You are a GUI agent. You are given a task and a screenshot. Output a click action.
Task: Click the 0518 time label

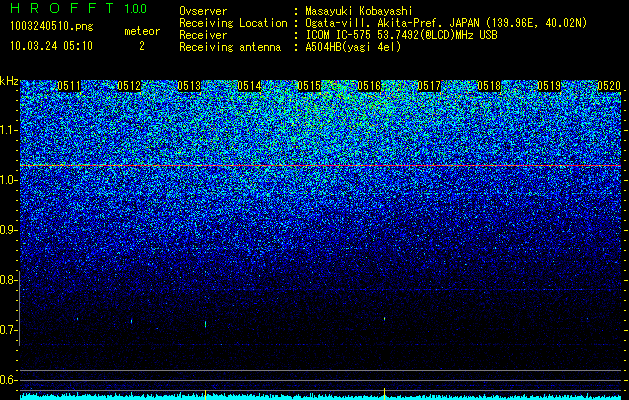click(x=489, y=86)
